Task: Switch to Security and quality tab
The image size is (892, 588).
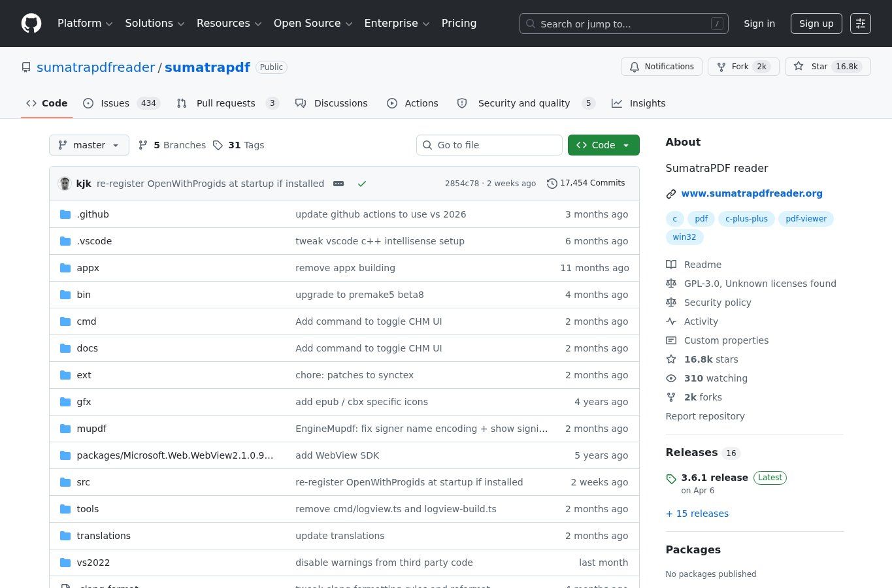Action: coord(526,103)
